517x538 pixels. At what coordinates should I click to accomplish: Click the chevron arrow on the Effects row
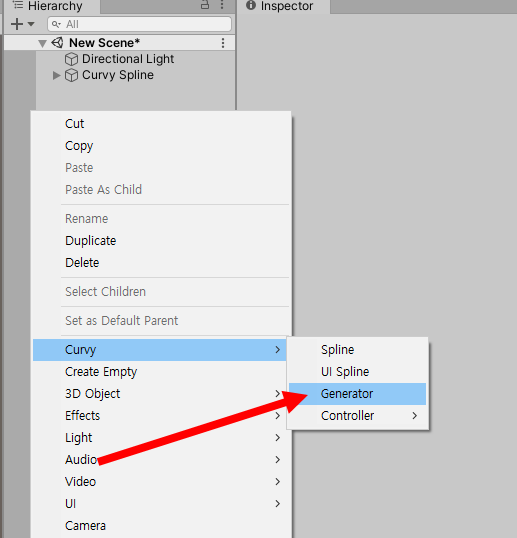pos(278,416)
